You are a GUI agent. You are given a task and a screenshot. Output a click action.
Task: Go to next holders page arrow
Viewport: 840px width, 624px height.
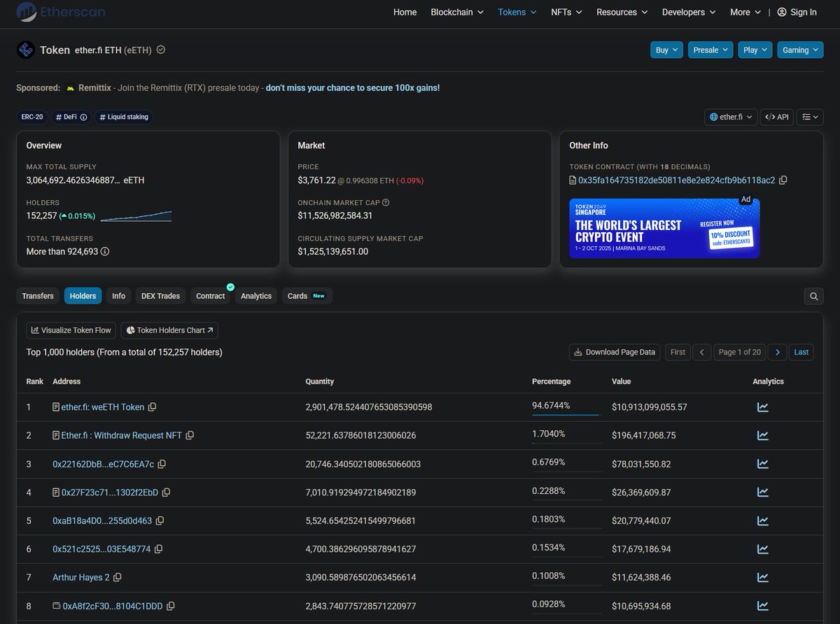tap(777, 352)
